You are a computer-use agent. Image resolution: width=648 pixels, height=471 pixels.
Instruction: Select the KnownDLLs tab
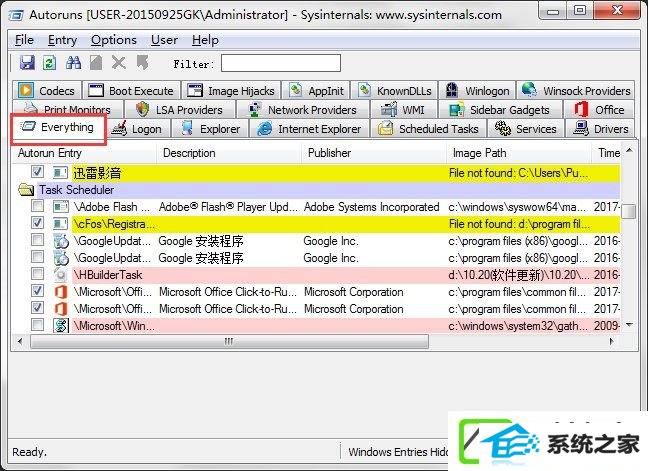pos(395,90)
